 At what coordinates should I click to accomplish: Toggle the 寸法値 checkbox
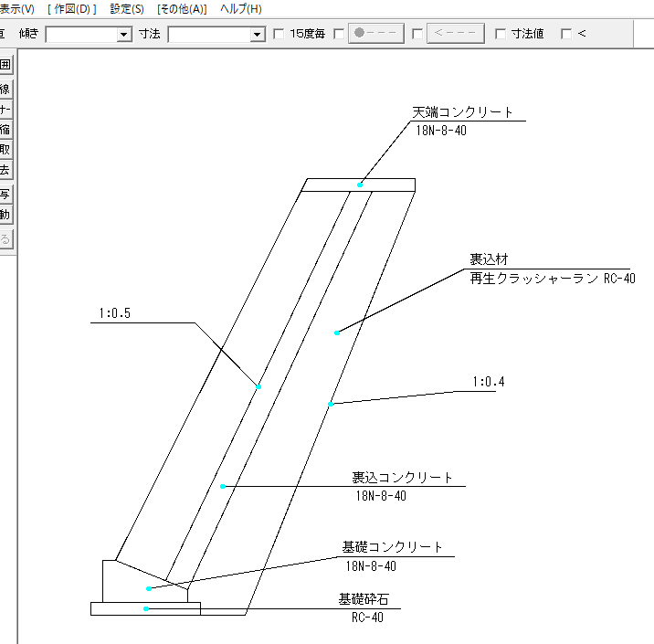click(x=501, y=34)
